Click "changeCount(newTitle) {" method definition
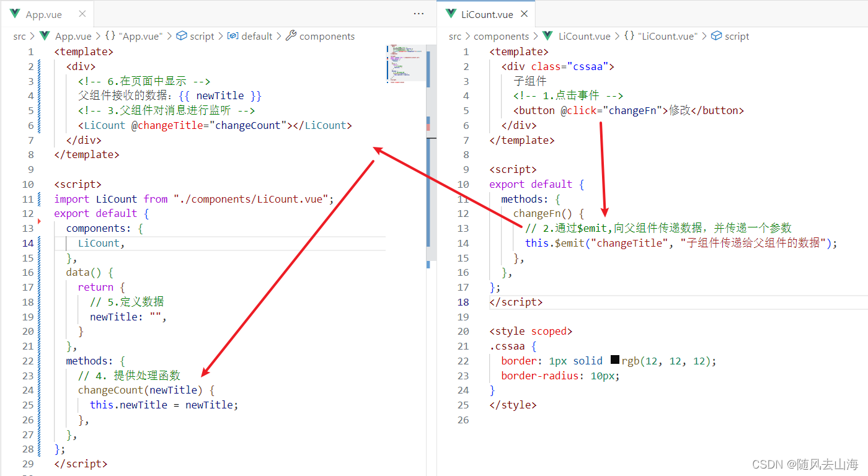The width and height of the screenshot is (868, 476). click(x=146, y=390)
